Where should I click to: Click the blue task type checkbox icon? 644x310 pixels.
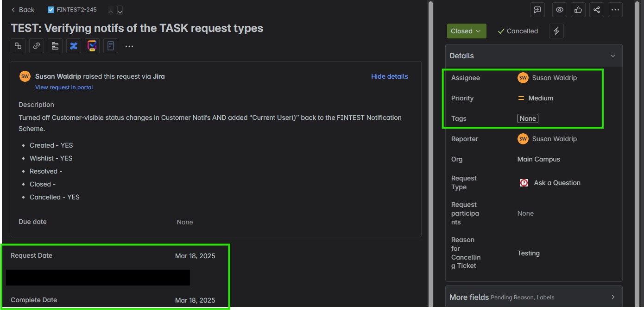tap(51, 10)
